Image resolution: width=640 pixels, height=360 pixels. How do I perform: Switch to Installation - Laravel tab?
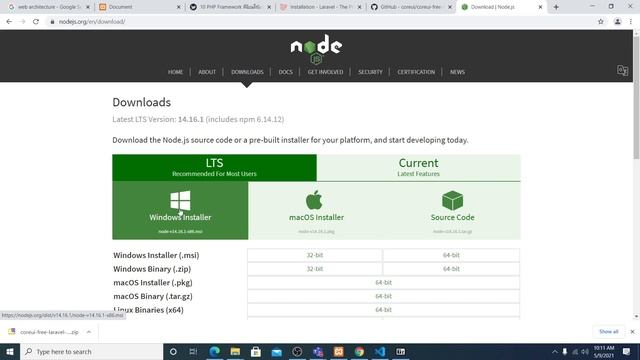tap(320, 7)
